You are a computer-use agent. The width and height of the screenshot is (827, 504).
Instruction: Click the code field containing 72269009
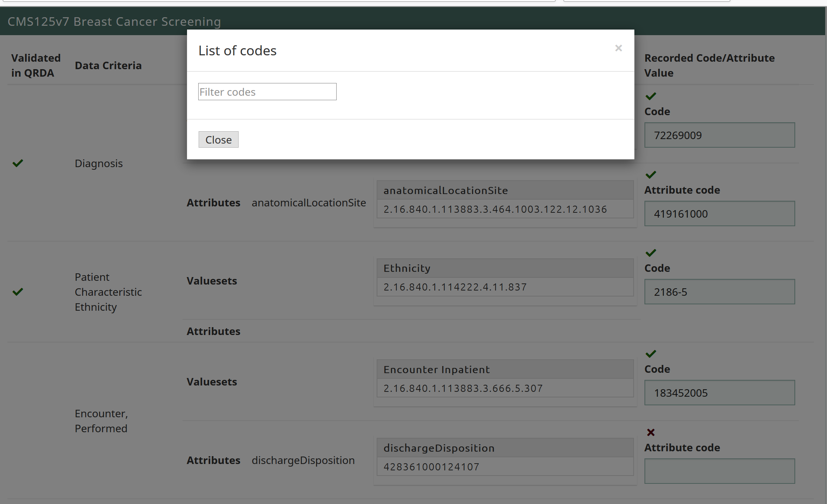[x=719, y=135]
